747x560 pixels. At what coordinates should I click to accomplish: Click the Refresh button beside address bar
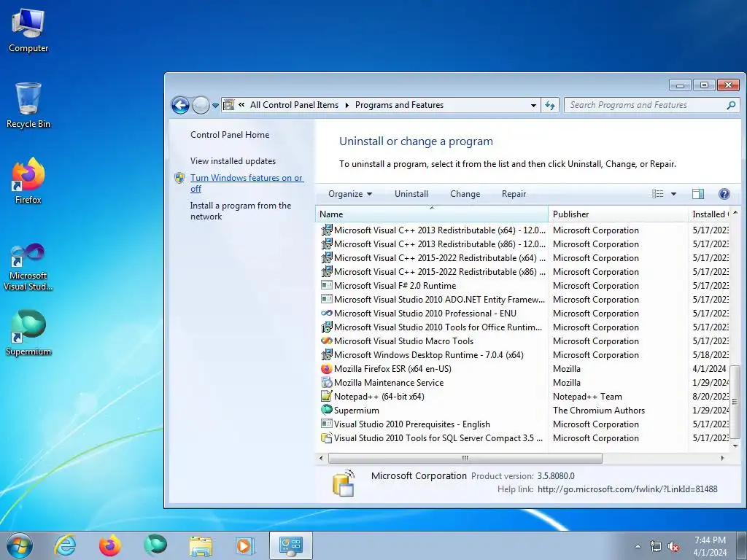(x=550, y=105)
